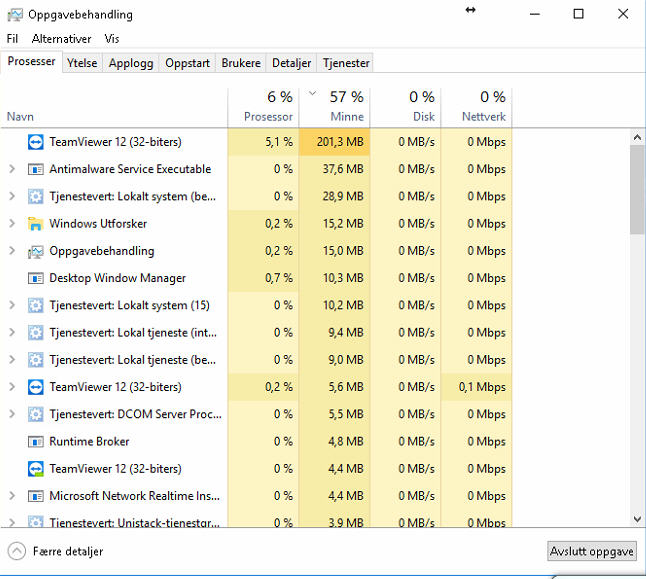Sort by the Disk column header
Screen dimensions: 646x579
[405, 107]
